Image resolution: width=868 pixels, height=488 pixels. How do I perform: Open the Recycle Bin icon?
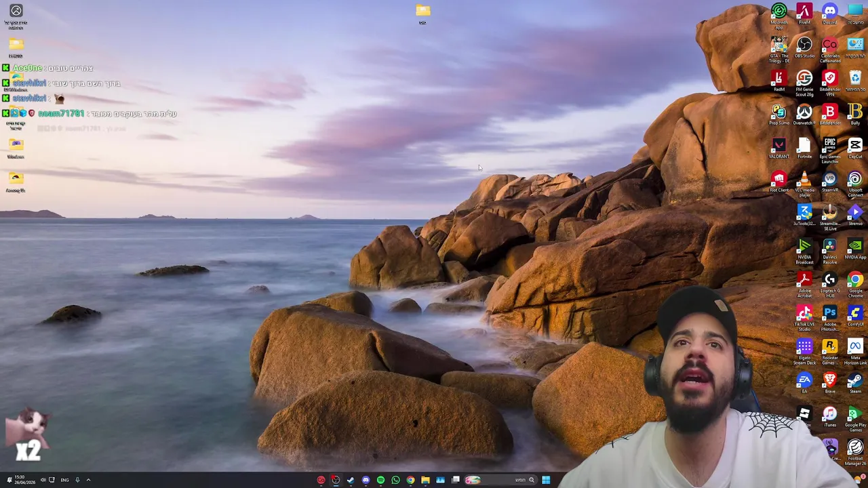[x=855, y=81]
